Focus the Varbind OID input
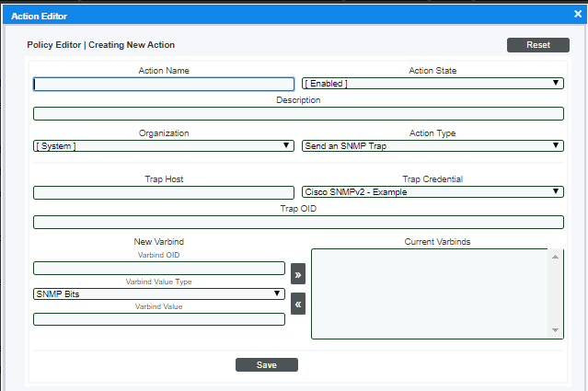Viewport: 588px width, 391px height. tap(158, 268)
